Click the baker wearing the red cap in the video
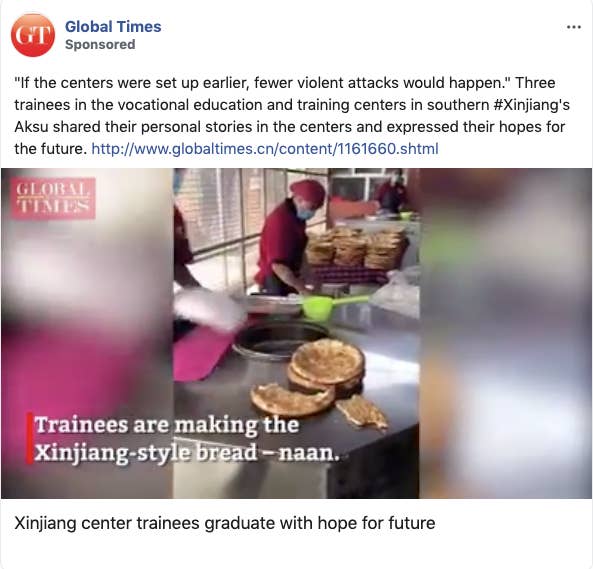 click(x=289, y=236)
